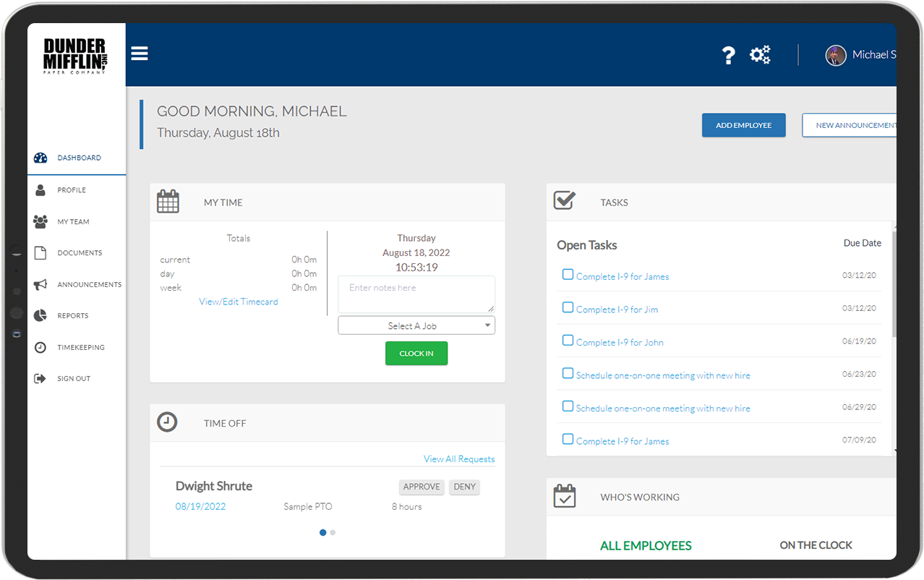Click the Dunder Mifflin logo

tap(76, 56)
